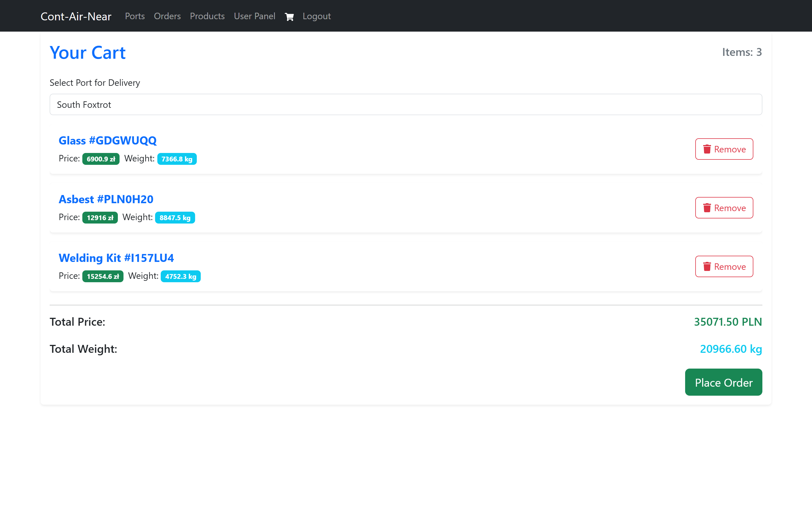
Task: Open the User Panel
Action: 254,16
